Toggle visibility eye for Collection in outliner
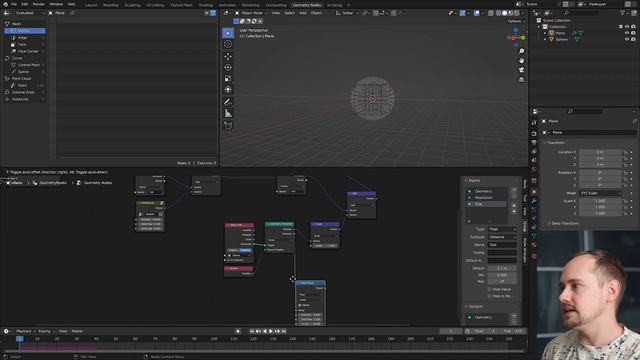 pyautogui.click(x=627, y=27)
